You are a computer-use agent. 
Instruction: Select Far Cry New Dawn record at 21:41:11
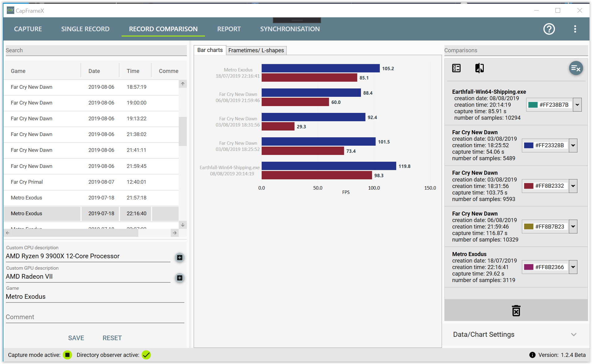[x=91, y=150]
